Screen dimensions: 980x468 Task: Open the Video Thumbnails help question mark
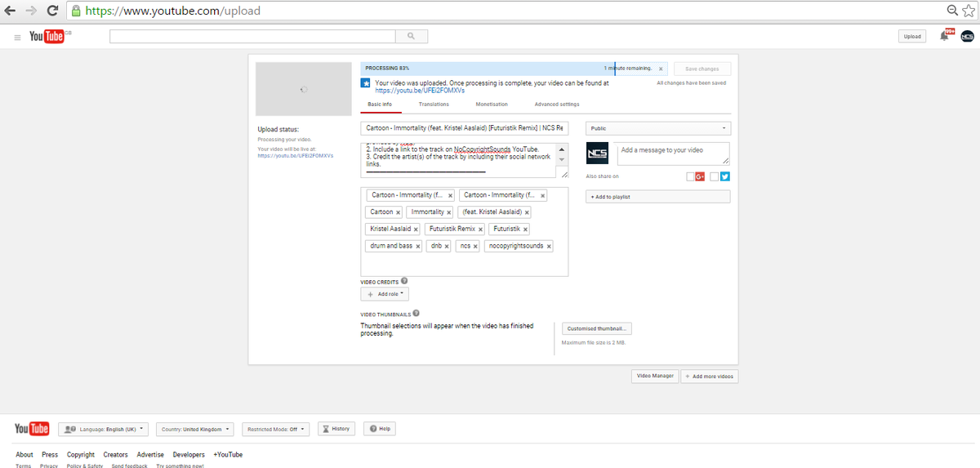[x=416, y=313]
